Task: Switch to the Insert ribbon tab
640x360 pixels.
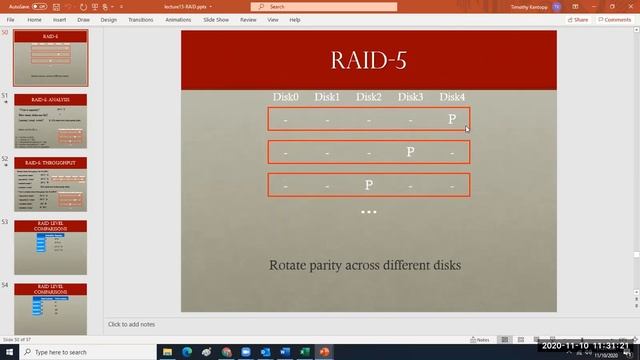Action: (x=59, y=20)
